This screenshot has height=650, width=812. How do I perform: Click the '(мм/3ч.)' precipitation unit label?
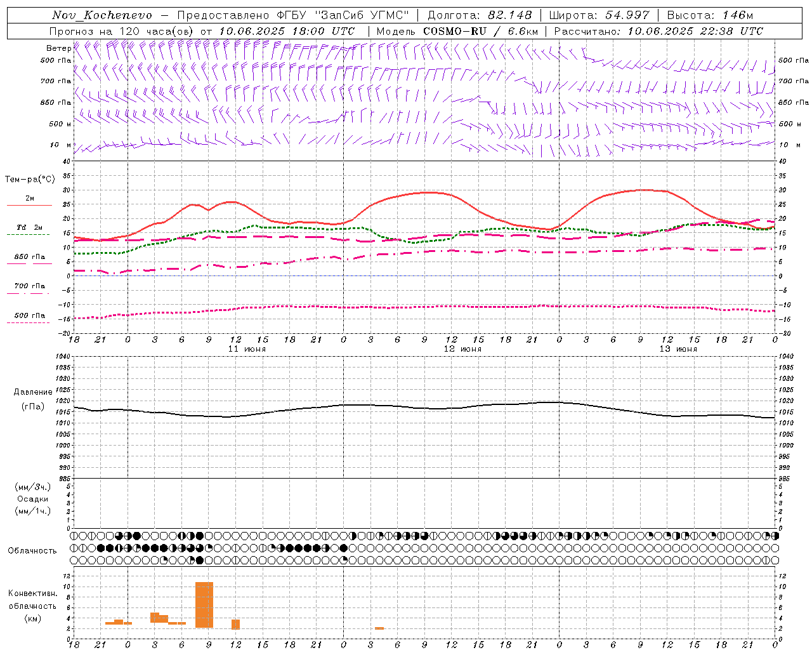(33, 487)
